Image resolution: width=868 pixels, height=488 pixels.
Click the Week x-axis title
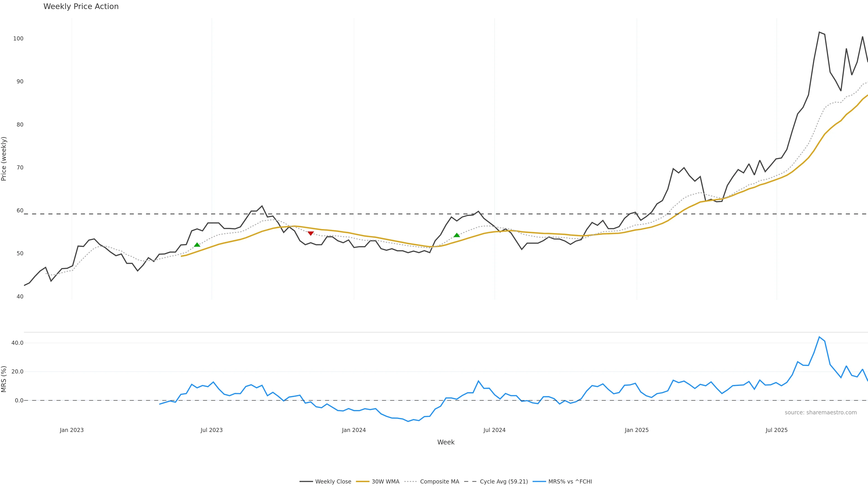click(446, 442)
